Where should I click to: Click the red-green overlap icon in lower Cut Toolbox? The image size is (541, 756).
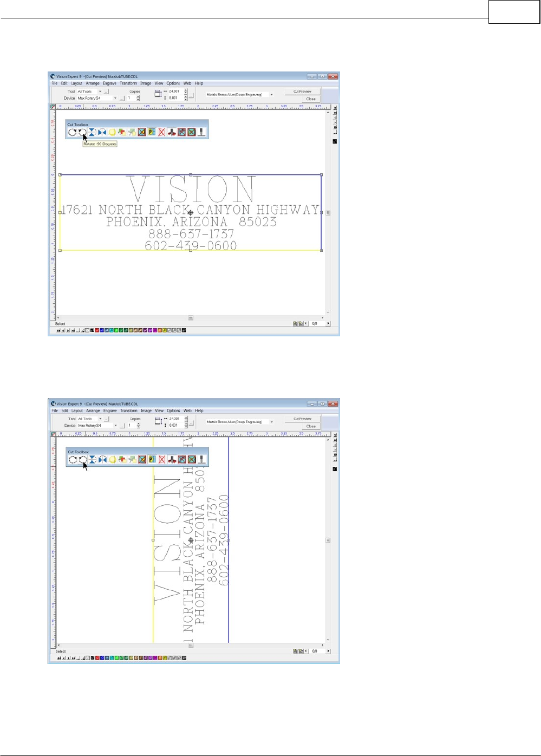click(122, 459)
